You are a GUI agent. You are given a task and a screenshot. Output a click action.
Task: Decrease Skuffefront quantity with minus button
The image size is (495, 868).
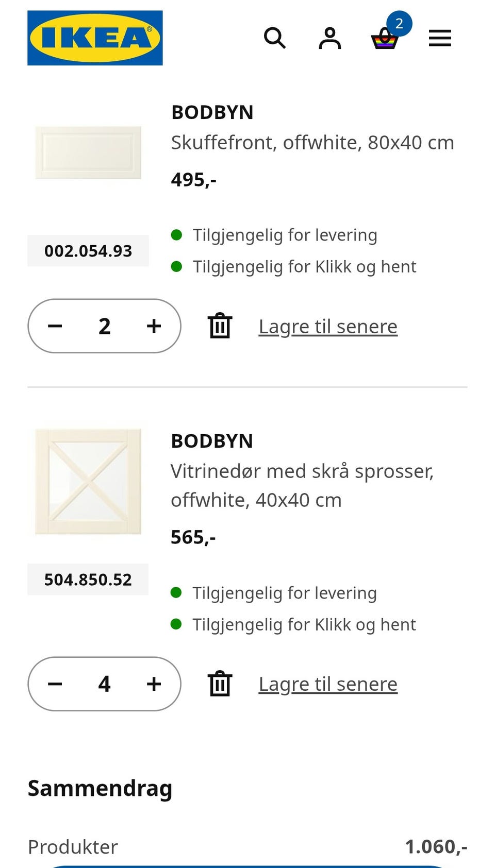55,326
